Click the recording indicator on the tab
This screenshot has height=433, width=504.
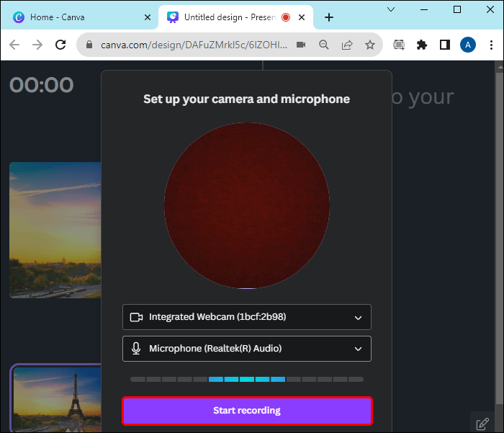click(x=286, y=17)
